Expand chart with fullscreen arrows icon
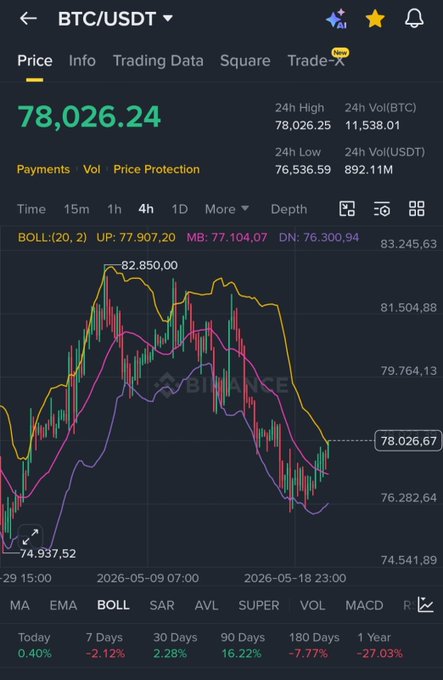 tap(30, 537)
